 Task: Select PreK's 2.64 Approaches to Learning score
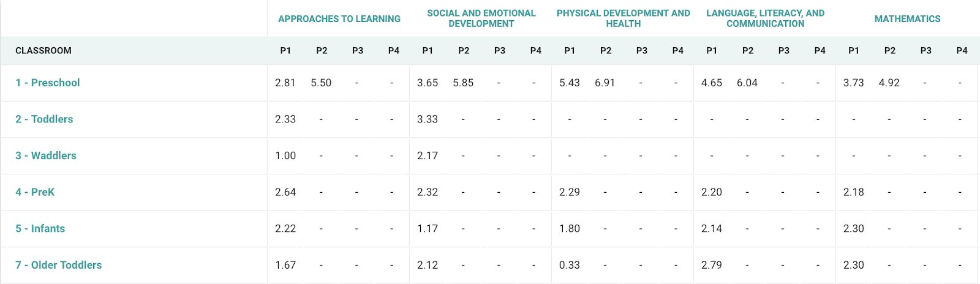[x=285, y=192]
